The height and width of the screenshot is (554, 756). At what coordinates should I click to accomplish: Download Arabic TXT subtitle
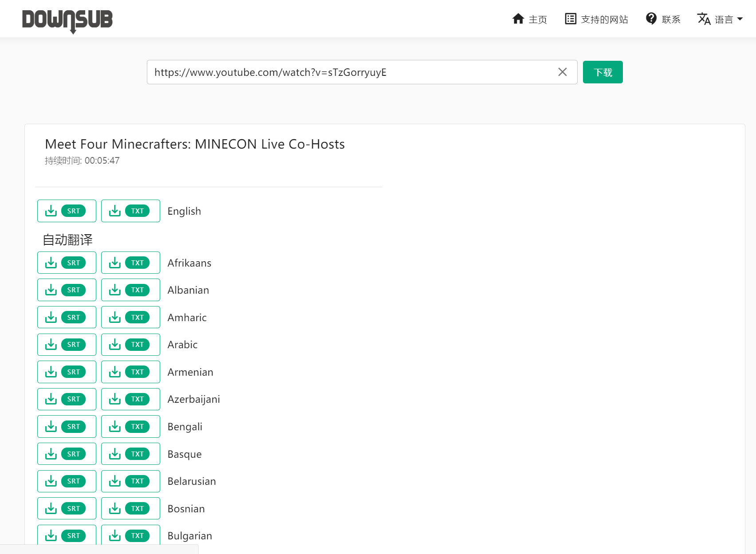[x=130, y=345]
